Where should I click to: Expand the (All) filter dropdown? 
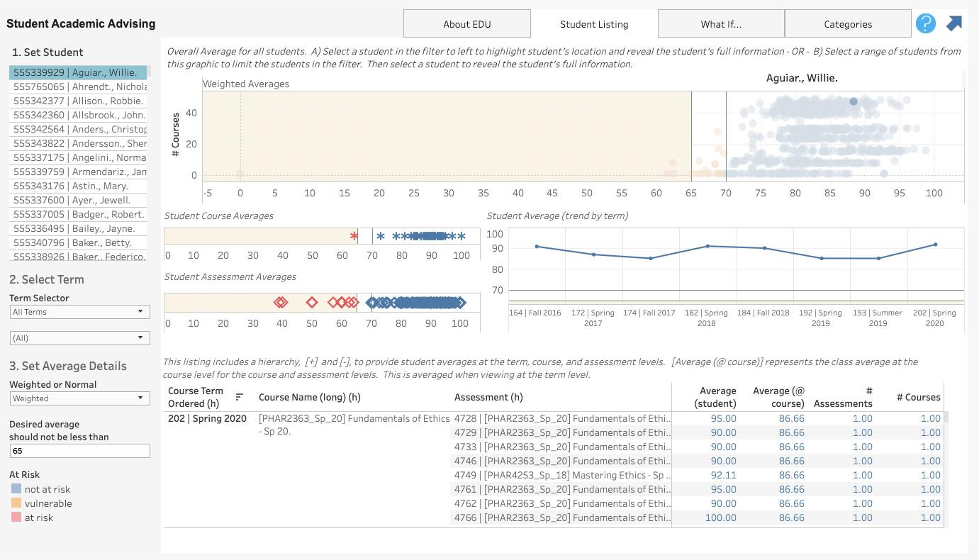click(79, 338)
